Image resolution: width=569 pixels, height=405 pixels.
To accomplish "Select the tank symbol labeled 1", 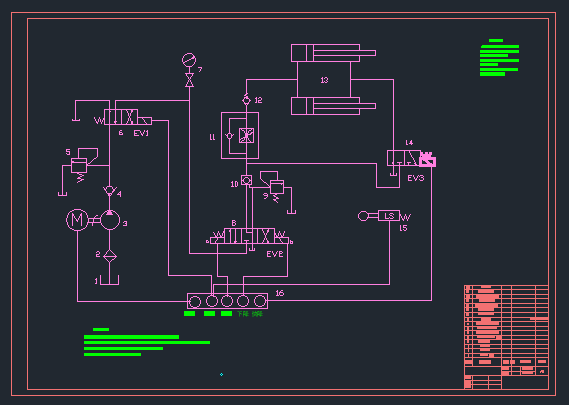I will pyautogui.click(x=109, y=280).
